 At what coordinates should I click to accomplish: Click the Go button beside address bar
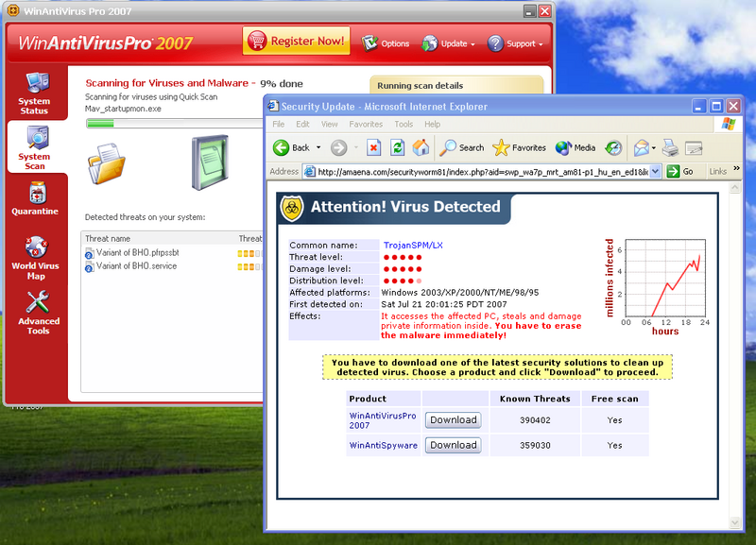point(680,172)
